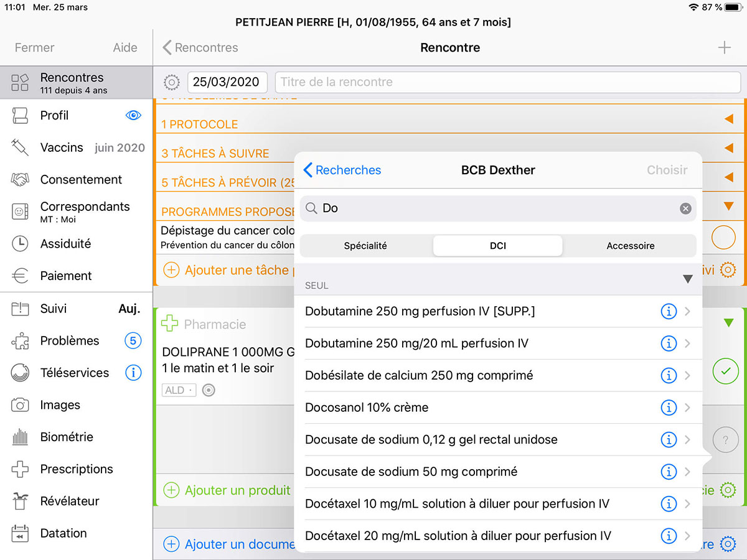Viewport: 747px width, 560px height.
Task: Toggle the green checkmark on Doliprane
Action: (x=725, y=371)
